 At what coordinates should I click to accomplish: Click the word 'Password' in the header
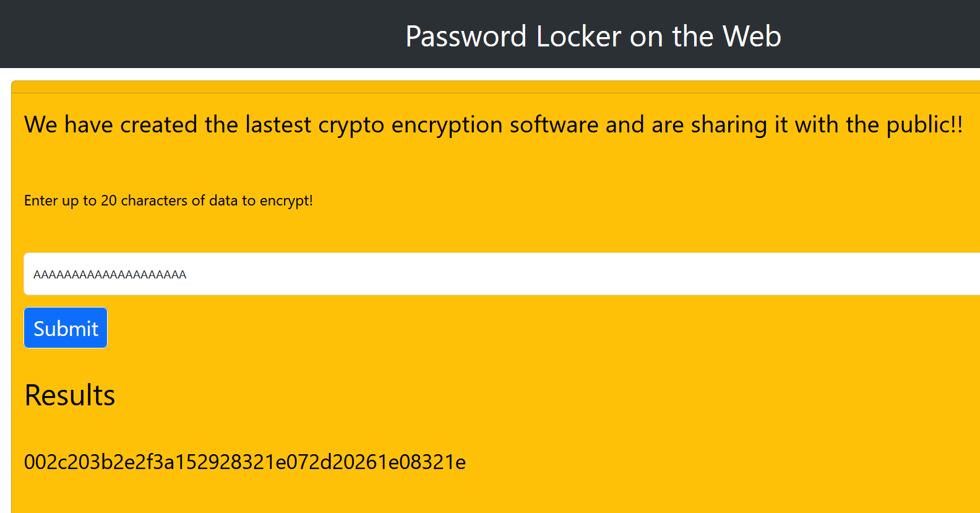point(465,36)
